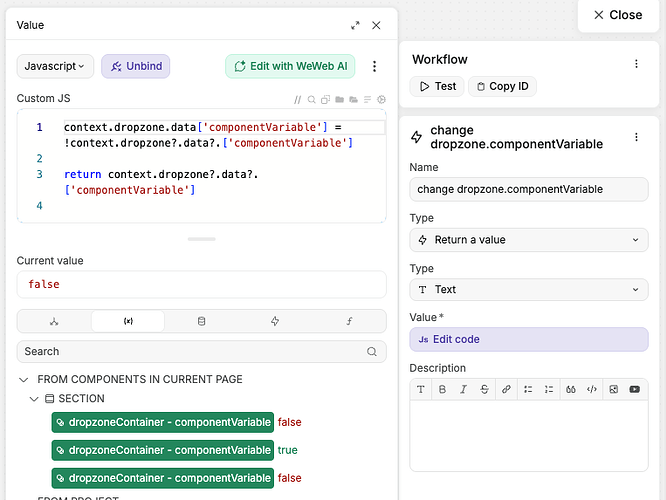The image size is (666, 500).
Task: Toggle italic formatting in Description editor
Action: point(463,389)
